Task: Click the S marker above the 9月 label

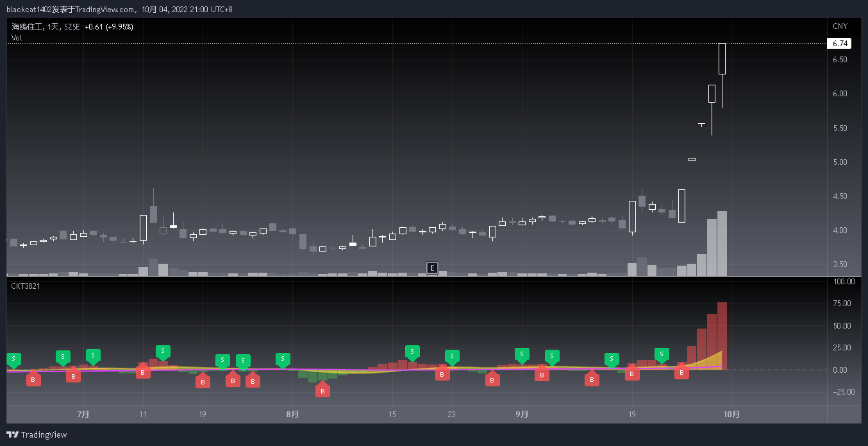Action: point(522,355)
